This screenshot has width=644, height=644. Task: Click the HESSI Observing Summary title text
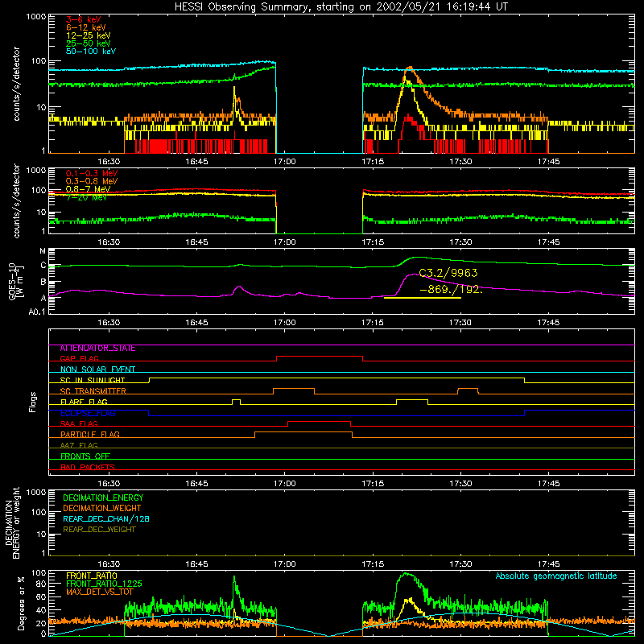(x=341, y=7)
